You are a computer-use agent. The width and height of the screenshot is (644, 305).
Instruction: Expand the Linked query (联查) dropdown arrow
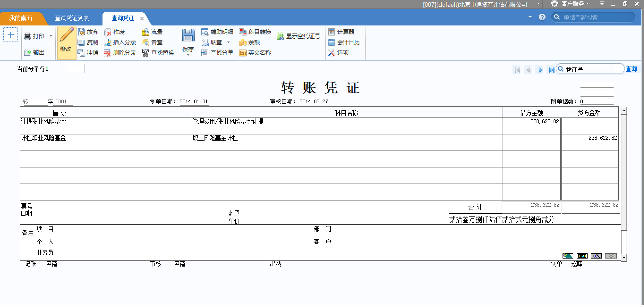click(x=228, y=42)
